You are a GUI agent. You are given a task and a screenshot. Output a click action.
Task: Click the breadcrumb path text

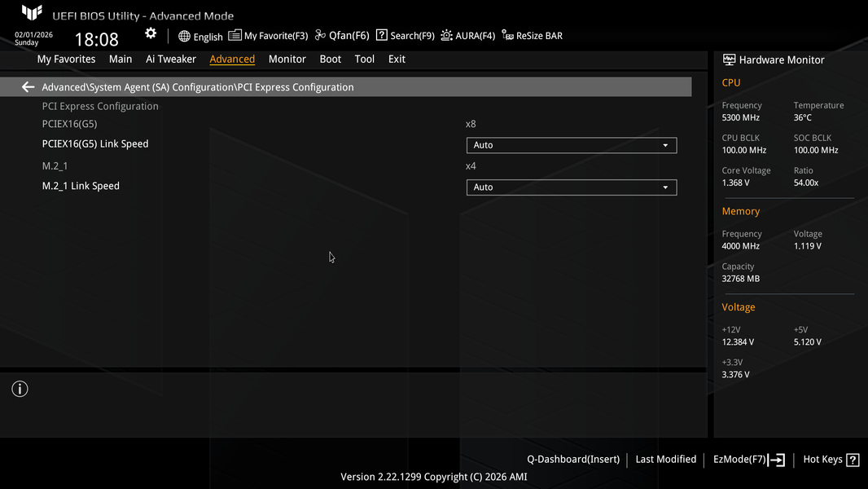pyautogui.click(x=198, y=87)
